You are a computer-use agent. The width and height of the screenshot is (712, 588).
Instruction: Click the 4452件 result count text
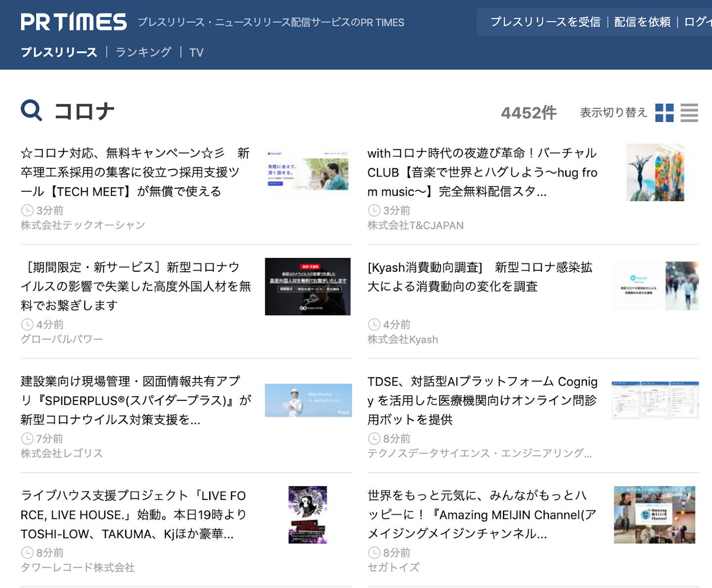[529, 113]
